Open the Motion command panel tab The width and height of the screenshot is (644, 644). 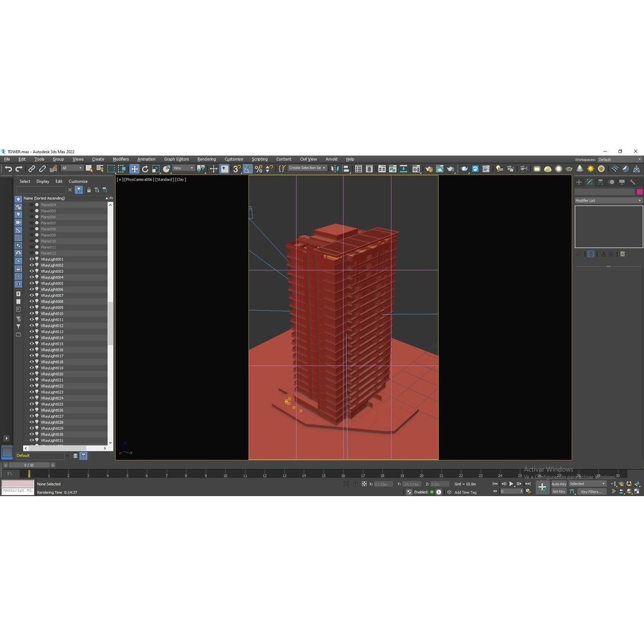point(611,182)
